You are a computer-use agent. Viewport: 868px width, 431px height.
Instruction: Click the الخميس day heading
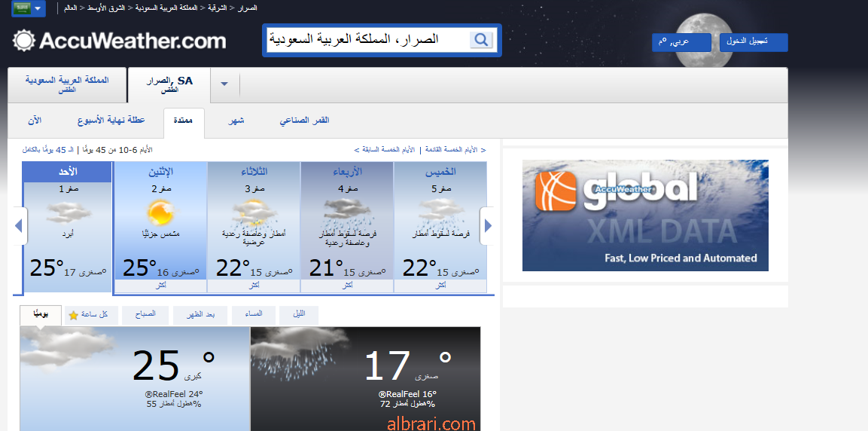[440, 173]
